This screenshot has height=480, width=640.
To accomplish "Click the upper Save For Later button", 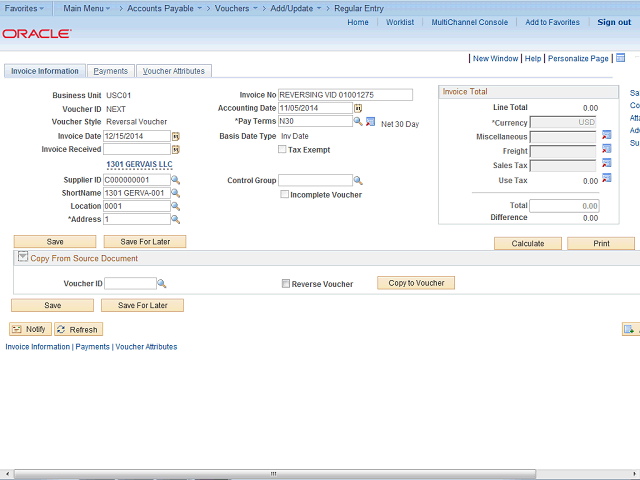I will (145, 242).
